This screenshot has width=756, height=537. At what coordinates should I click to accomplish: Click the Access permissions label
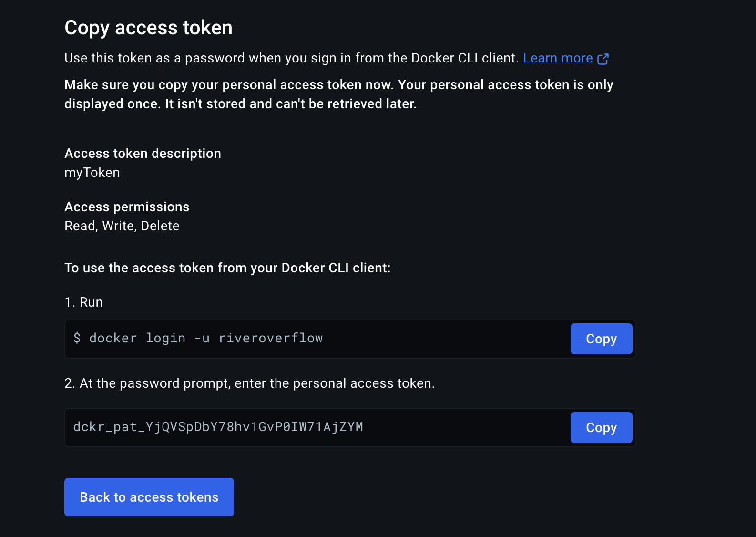[127, 207]
